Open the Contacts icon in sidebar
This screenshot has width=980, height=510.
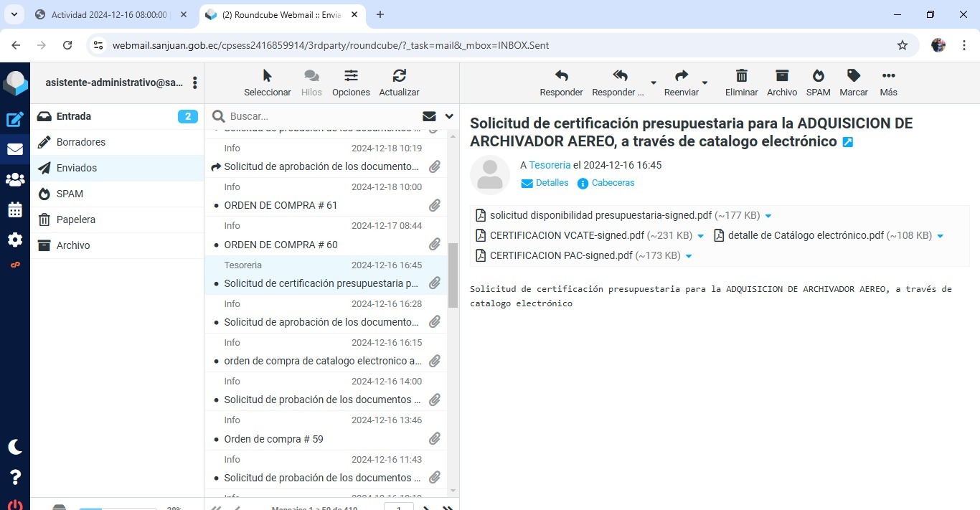pos(15,179)
